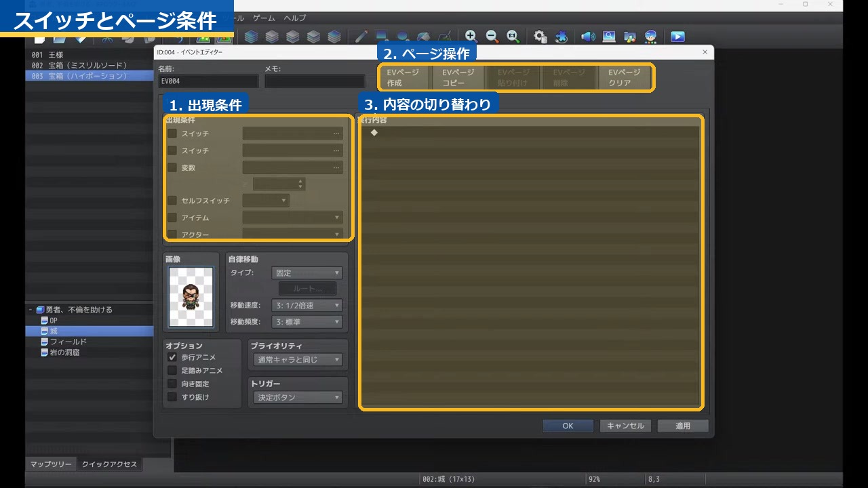
Task: Select the pencil drawing tool
Action: pyautogui.click(x=361, y=36)
